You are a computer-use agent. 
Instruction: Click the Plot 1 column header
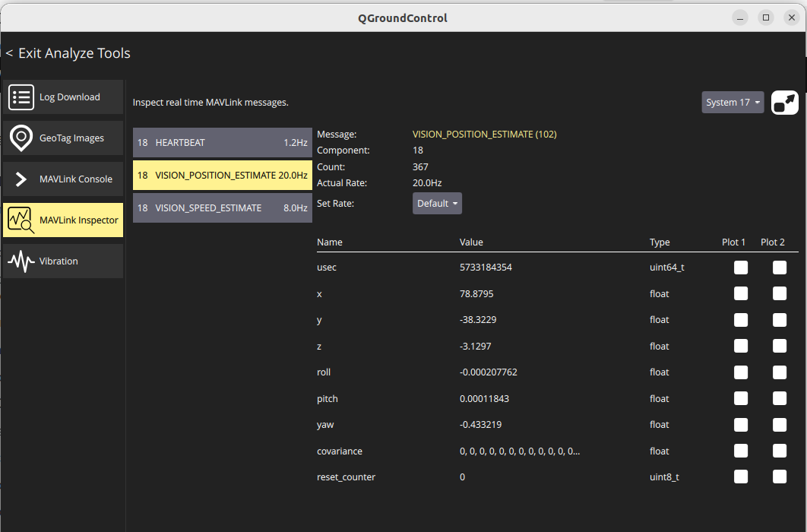[733, 242]
